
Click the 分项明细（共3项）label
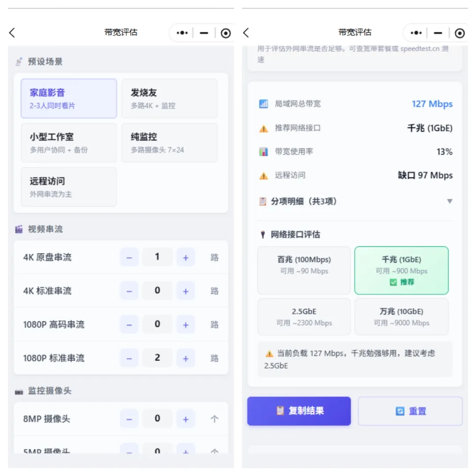tap(304, 201)
